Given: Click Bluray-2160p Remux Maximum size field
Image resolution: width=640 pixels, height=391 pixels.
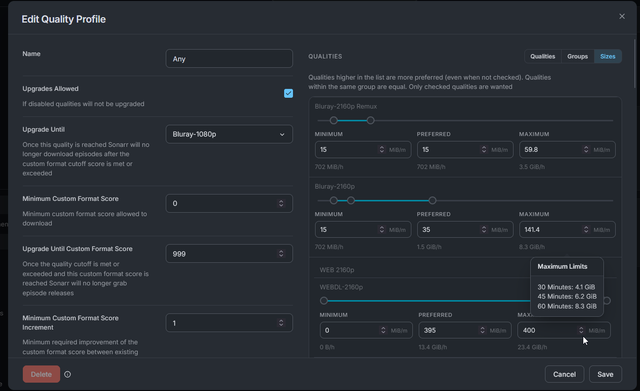Looking at the screenshot, I should pyautogui.click(x=567, y=150).
